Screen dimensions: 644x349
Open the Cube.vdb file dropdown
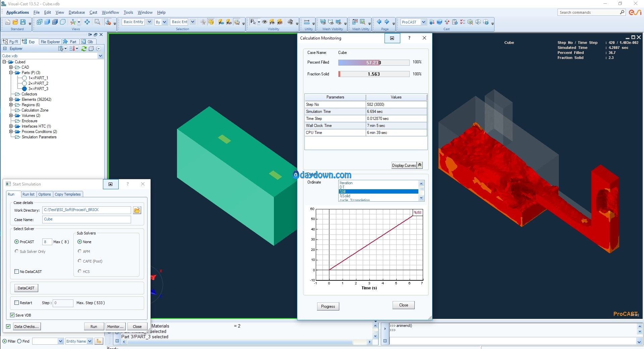[x=100, y=56]
